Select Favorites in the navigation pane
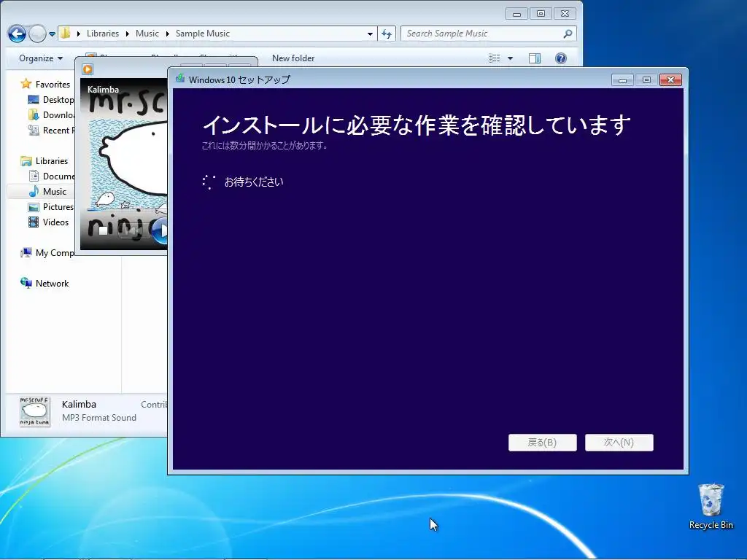747x560 pixels. 53,85
